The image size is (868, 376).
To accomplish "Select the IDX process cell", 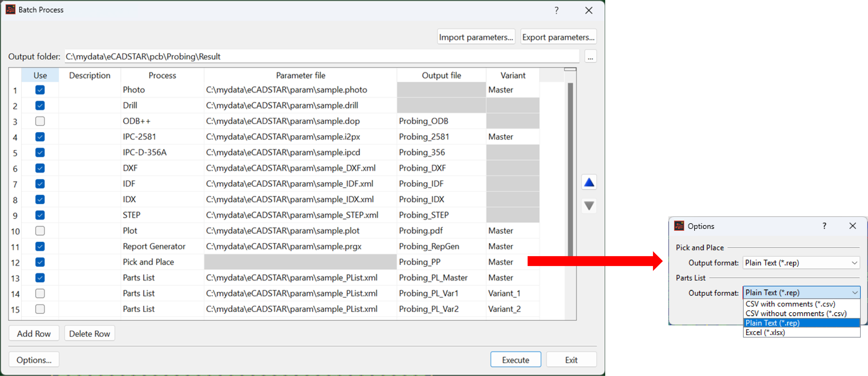I will click(x=162, y=199).
